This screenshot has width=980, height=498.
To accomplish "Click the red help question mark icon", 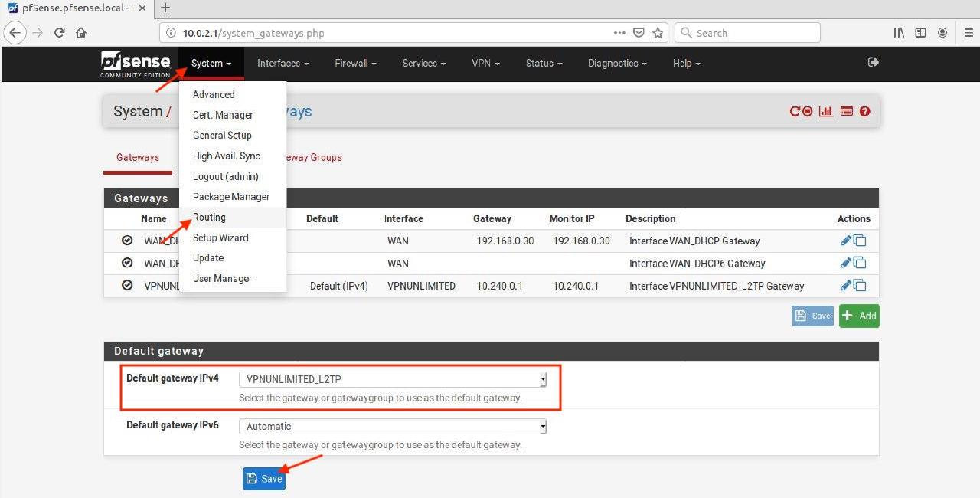I will pyautogui.click(x=865, y=111).
